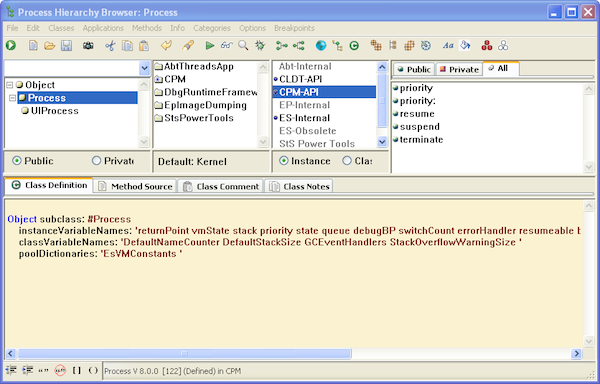Click the globe icon in toolbar
This screenshot has width=600, height=384.
[321, 46]
